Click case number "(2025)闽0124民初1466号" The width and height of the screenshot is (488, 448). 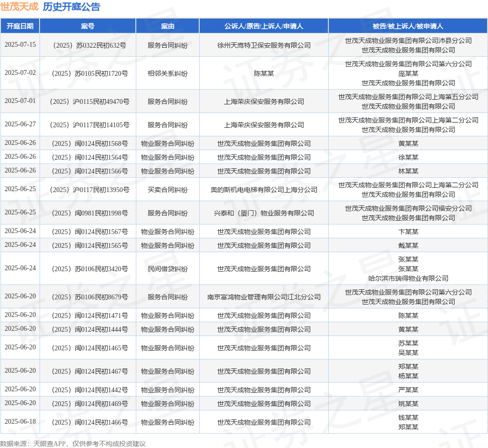[x=90, y=422]
